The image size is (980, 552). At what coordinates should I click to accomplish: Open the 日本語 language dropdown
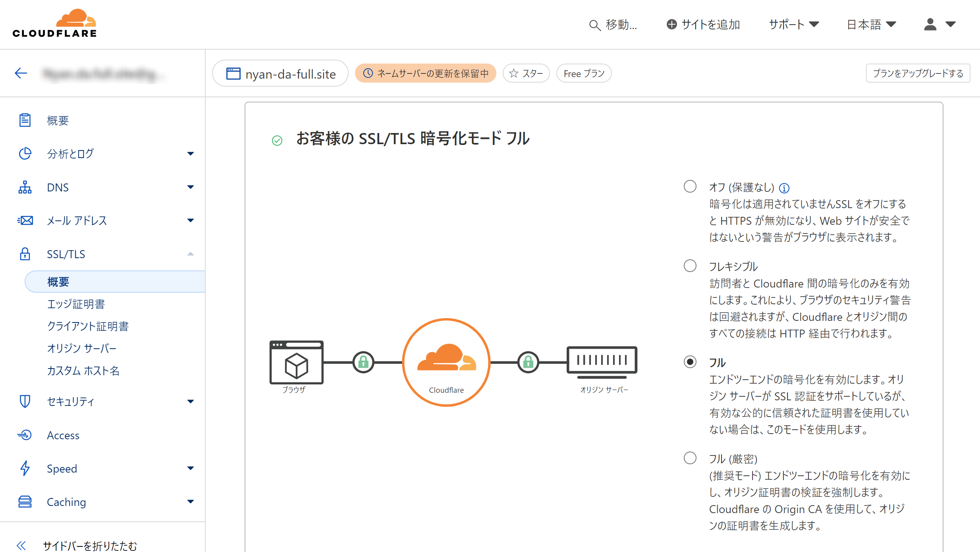[x=872, y=24]
